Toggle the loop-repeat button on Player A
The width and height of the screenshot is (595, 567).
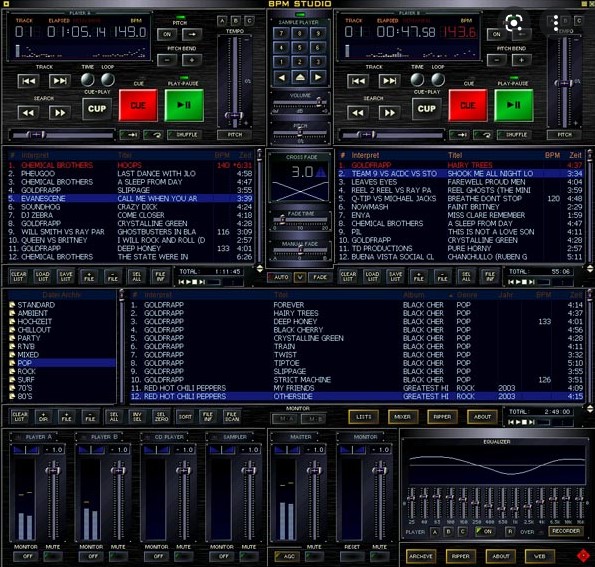[154, 135]
